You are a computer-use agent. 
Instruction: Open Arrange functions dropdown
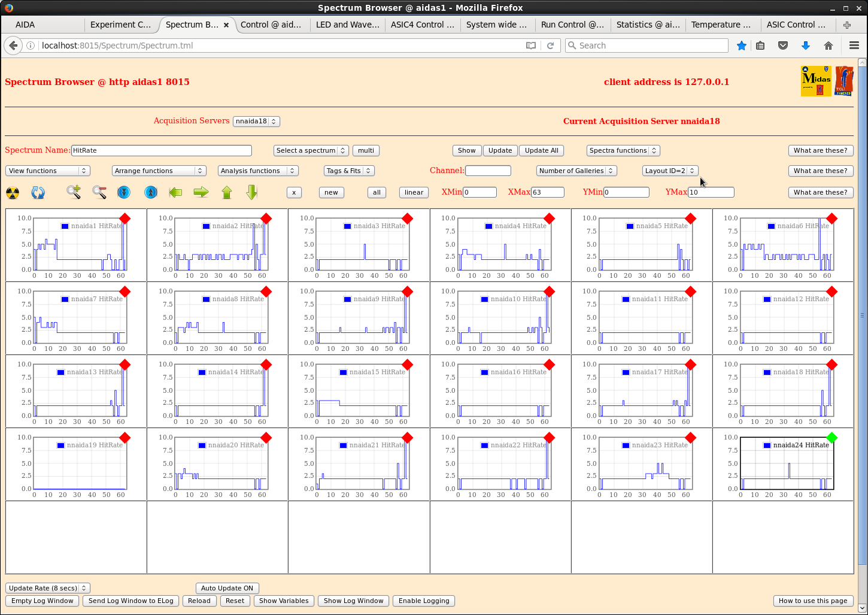pos(159,171)
